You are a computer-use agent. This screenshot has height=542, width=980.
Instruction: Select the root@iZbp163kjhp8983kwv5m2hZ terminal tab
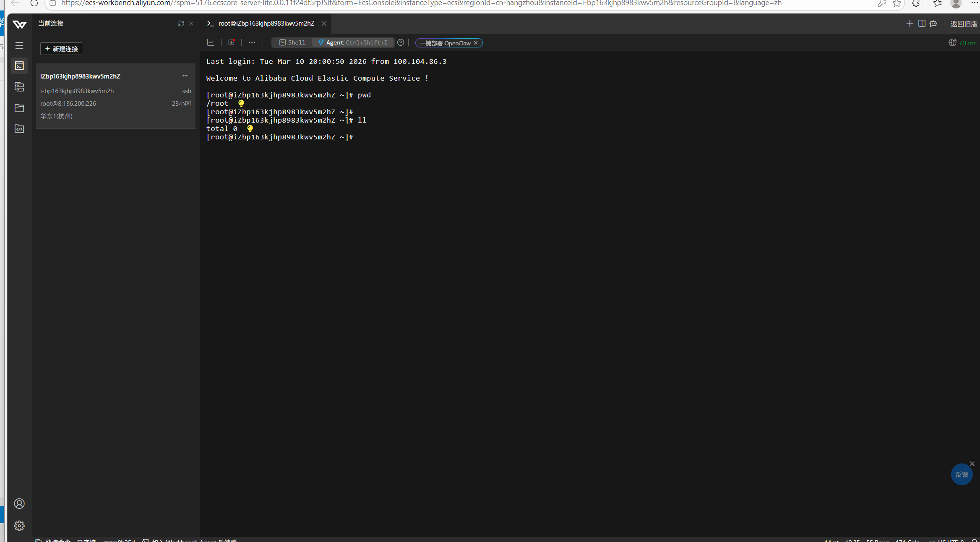(266, 24)
